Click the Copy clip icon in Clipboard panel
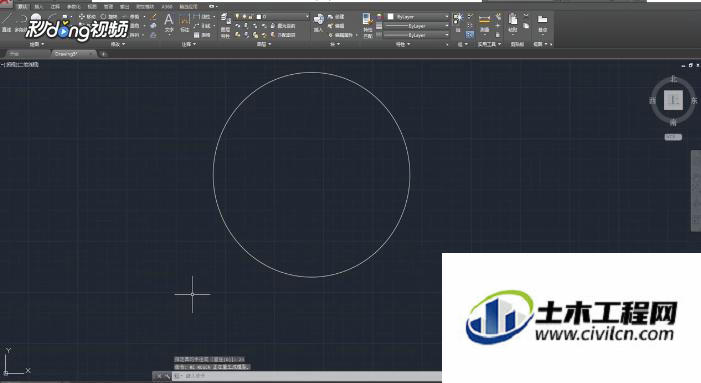This screenshot has height=383, width=701. [x=526, y=25]
